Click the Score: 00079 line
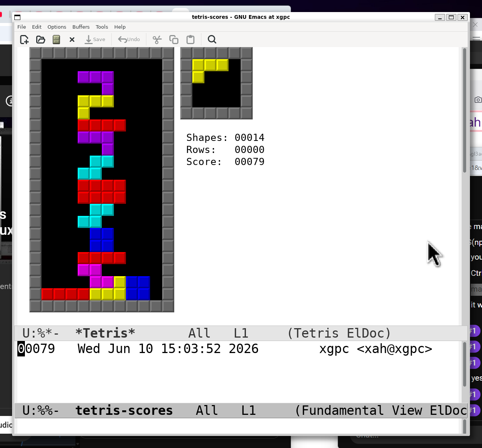Image resolution: width=482 pixels, height=448 pixels. [225, 162]
